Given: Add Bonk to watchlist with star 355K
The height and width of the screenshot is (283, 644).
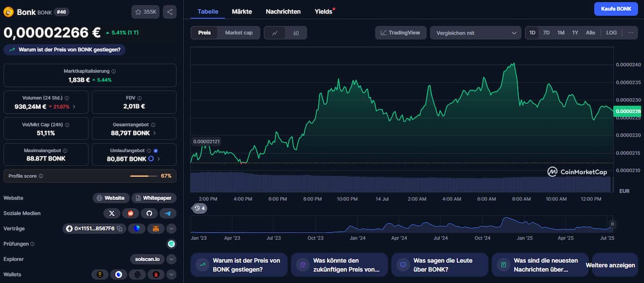Looking at the screenshot, I should [145, 12].
